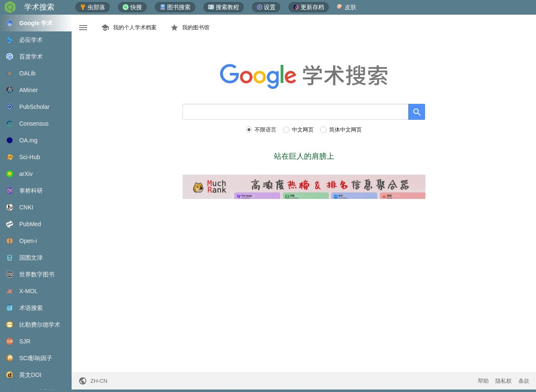
Task: Click the 站在巨人的肩膀上 link
Action: (x=303, y=156)
